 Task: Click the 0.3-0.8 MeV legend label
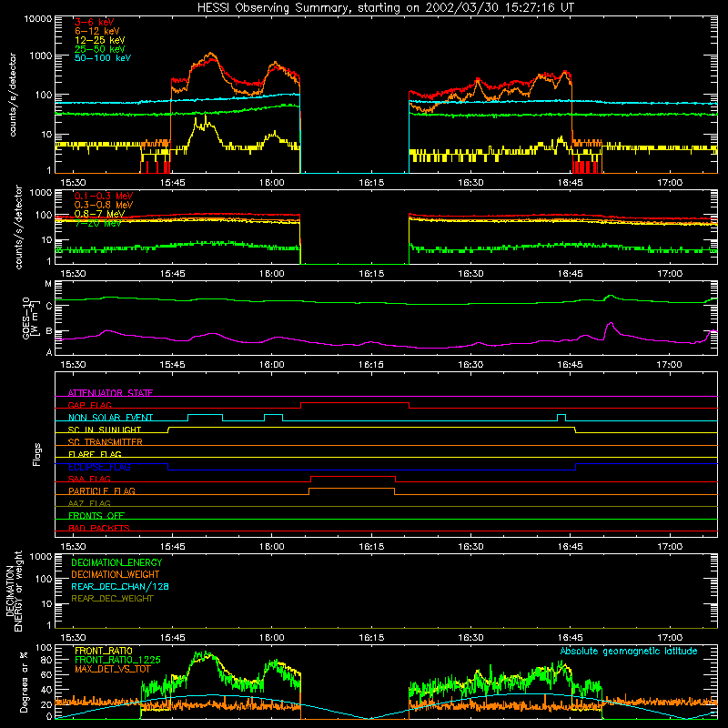pyautogui.click(x=104, y=205)
